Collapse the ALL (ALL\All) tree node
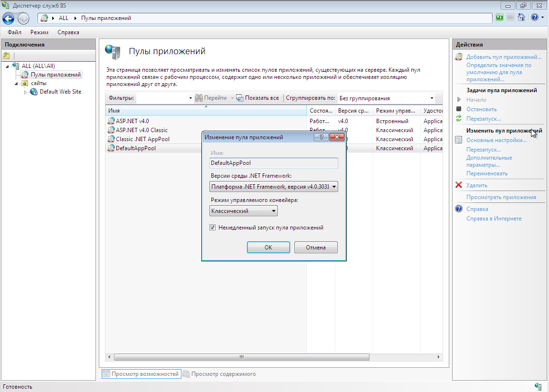 pyautogui.click(x=7, y=66)
